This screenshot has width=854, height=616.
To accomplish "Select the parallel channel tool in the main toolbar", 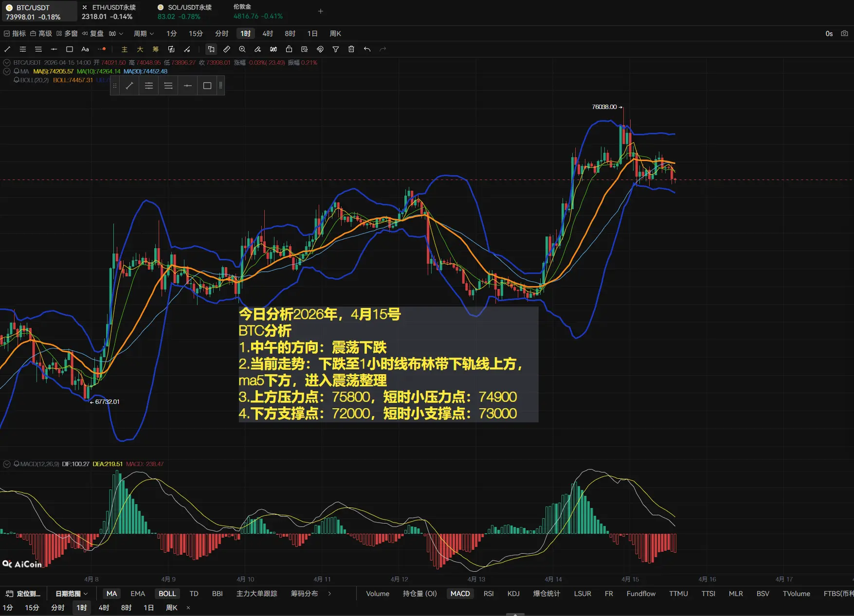I will coord(23,49).
